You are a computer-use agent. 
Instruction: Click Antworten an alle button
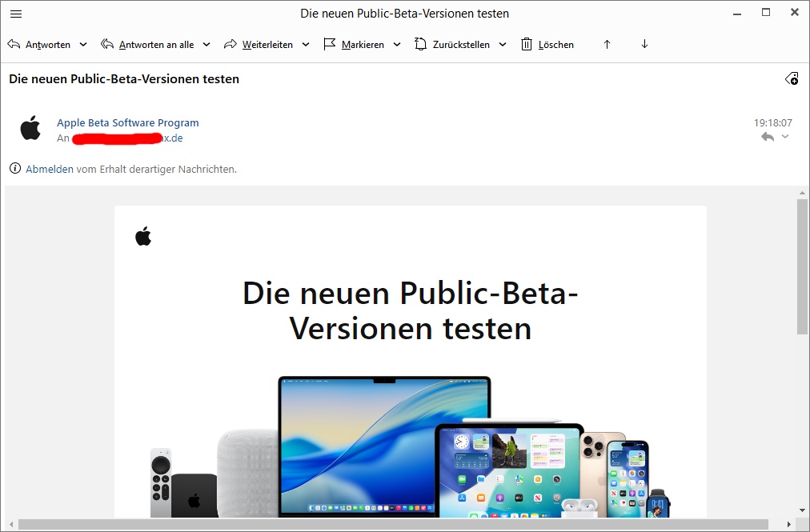pyautogui.click(x=147, y=45)
